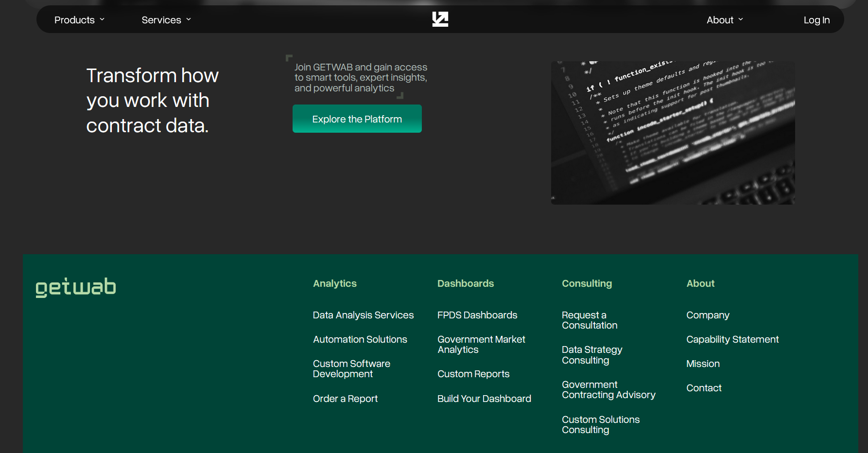Click the center logo icon in navbar
This screenshot has width=868, height=453.
(x=440, y=19)
